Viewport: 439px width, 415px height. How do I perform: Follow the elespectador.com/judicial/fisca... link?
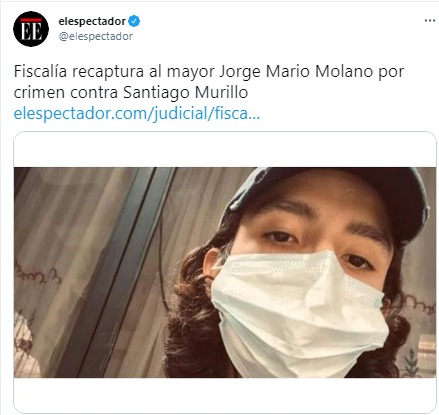137,114
